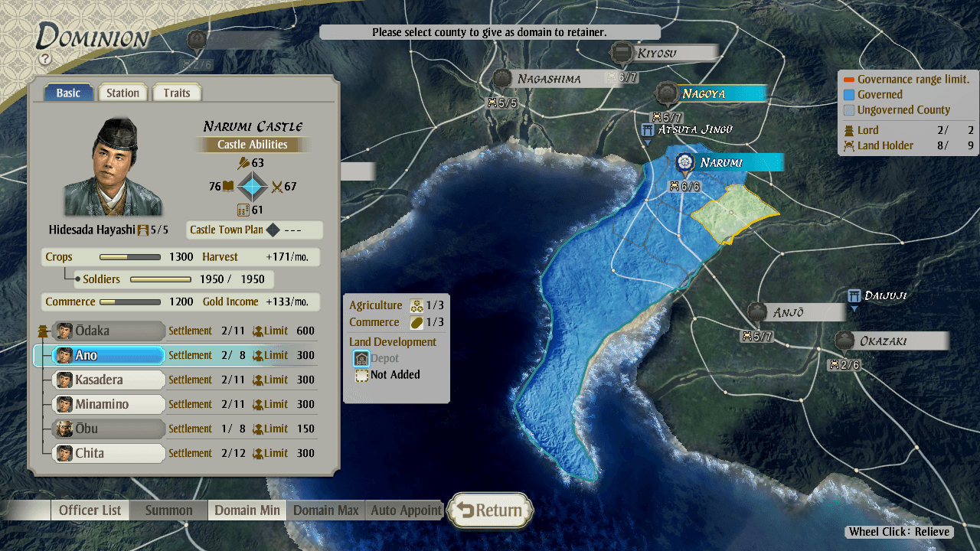Image resolution: width=980 pixels, height=551 pixels.
Task: Click the officer portrait icon on Kasadera
Action: coord(64,380)
